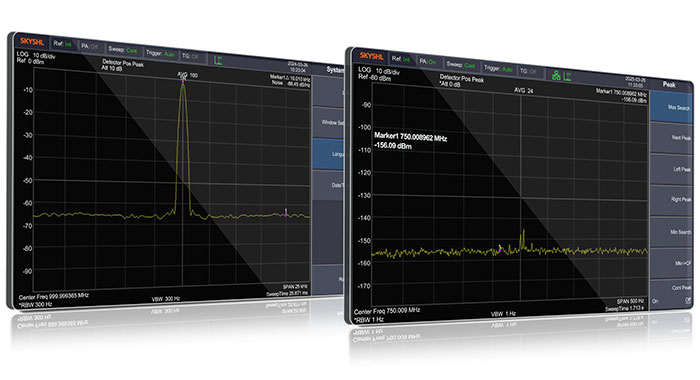This screenshot has height=380, width=700.
Task: Toggle Ref Int on right screen
Action: 400,59
